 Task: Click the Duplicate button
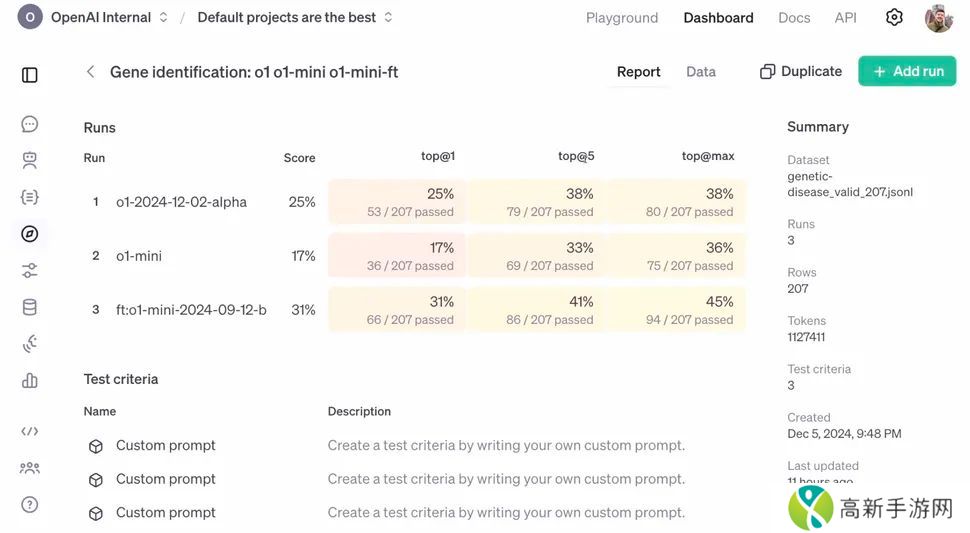[801, 72]
